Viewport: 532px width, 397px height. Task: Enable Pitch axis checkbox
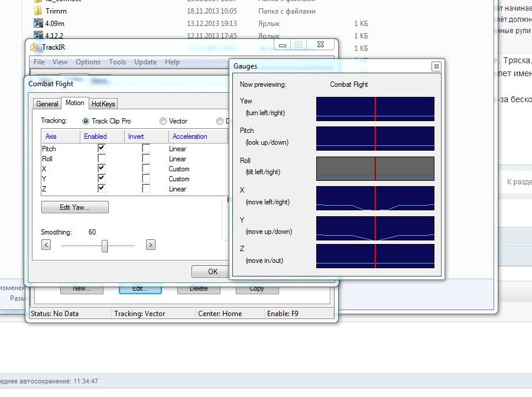pos(102,148)
